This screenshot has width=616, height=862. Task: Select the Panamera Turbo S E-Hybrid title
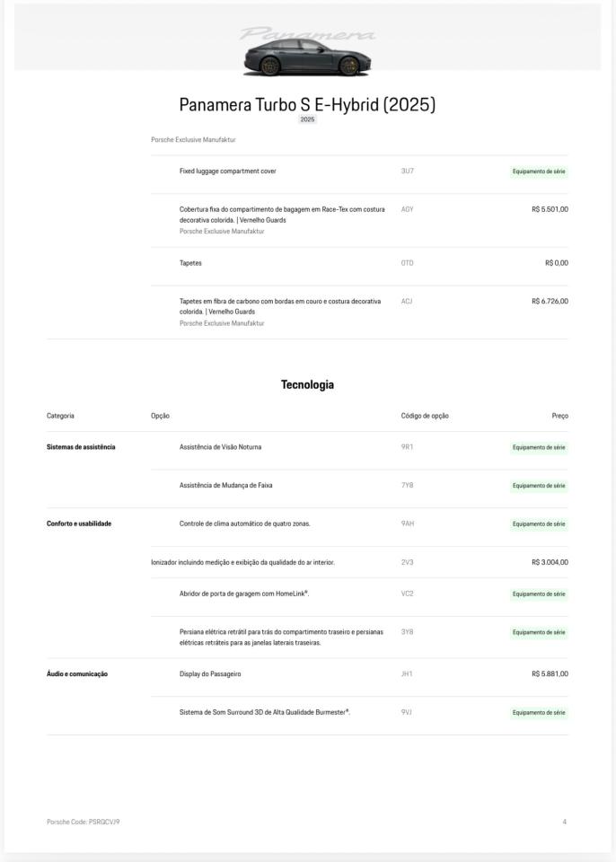coord(307,104)
